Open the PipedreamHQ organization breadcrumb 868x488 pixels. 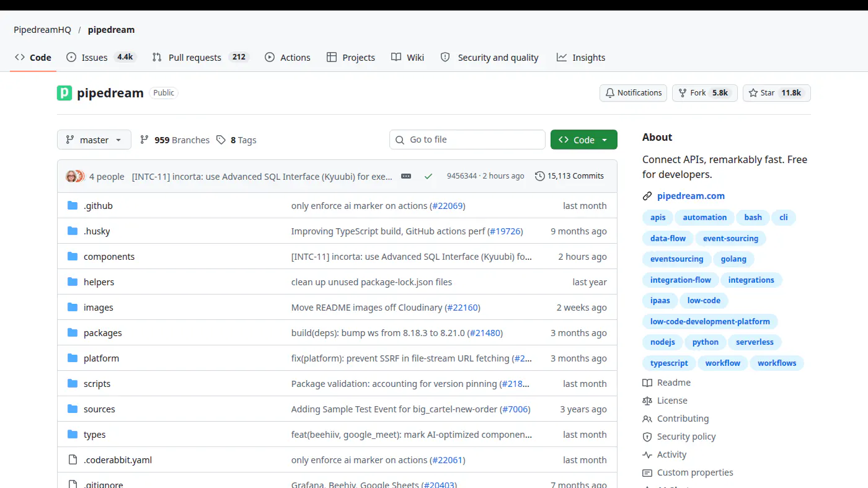tap(43, 30)
